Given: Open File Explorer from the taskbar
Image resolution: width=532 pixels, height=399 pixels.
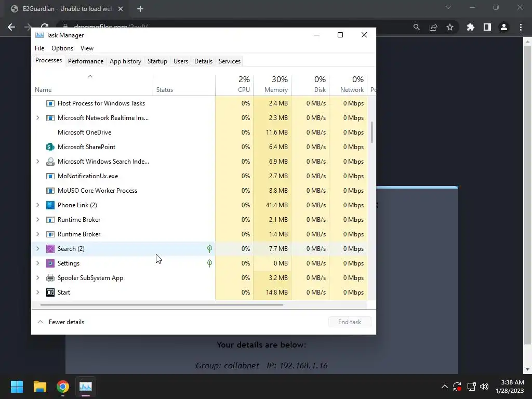Looking at the screenshot, I should (39, 387).
